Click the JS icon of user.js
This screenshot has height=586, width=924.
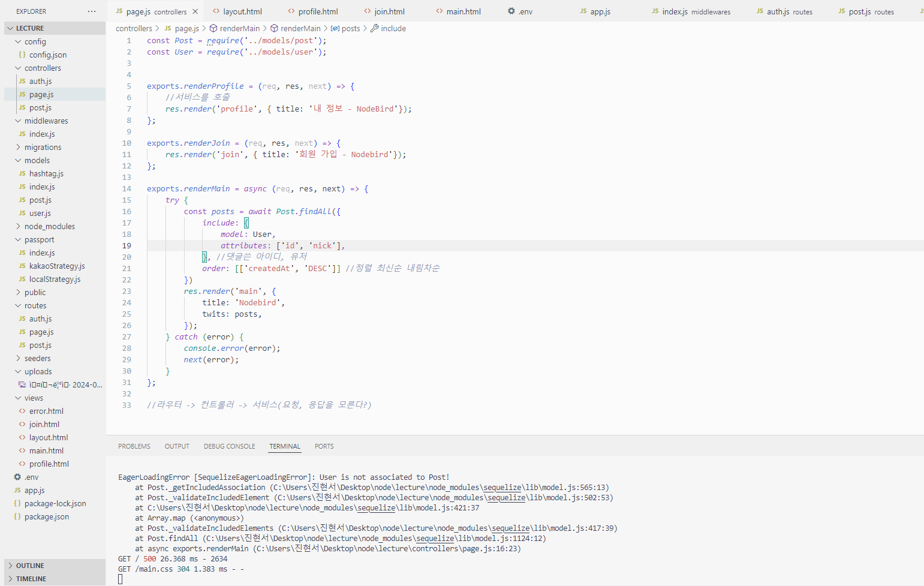pos(22,213)
